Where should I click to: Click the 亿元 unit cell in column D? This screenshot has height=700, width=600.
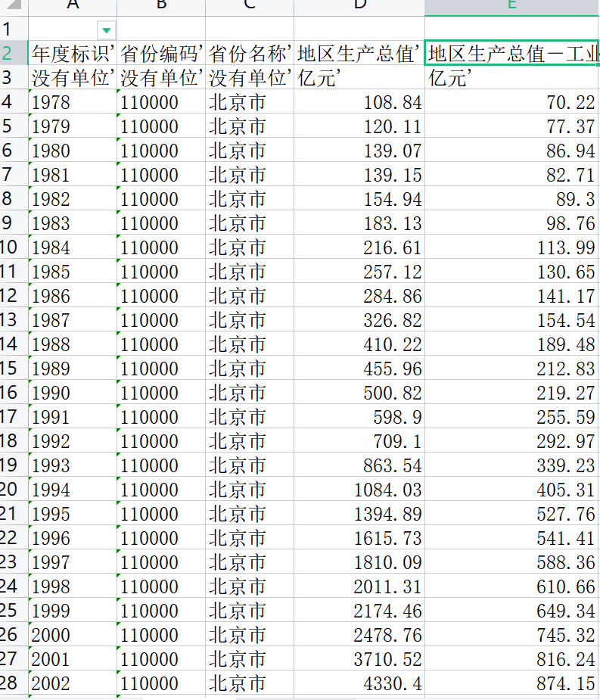coord(359,78)
